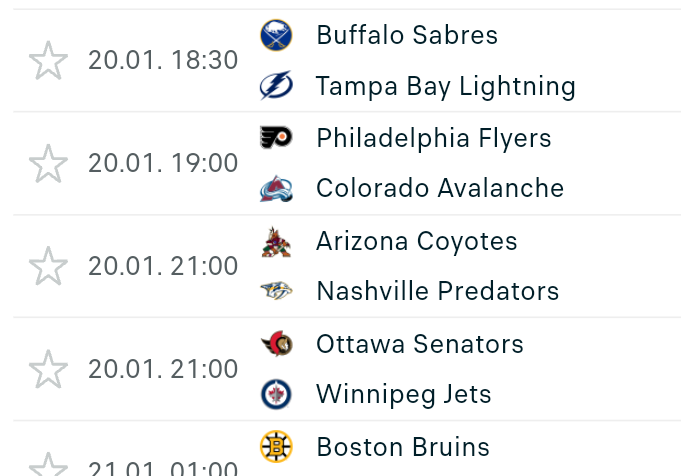The height and width of the screenshot is (476, 681).
Task: Click the Arizona Coyotes logo
Action: (x=276, y=241)
